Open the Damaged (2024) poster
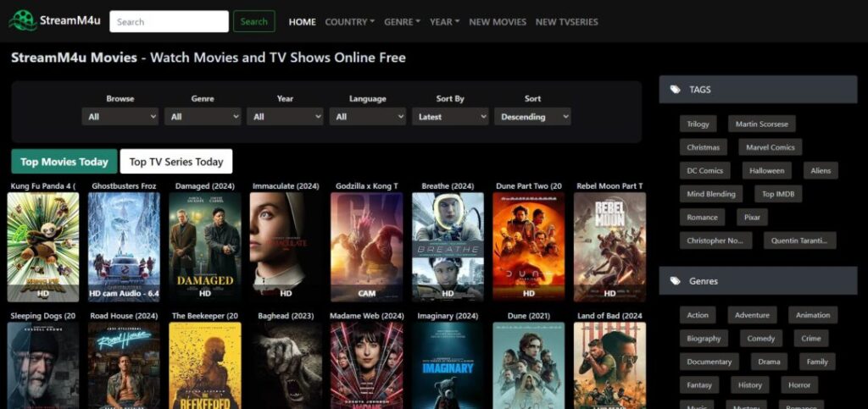The image size is (868, 409). [x=205, y=246]
